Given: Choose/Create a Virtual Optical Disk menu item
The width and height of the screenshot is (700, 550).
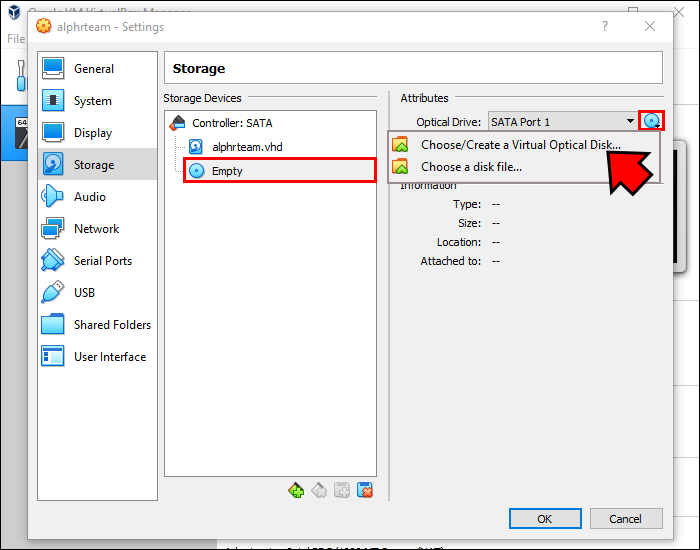Looking at the screenshot, I should click(524, 145).
